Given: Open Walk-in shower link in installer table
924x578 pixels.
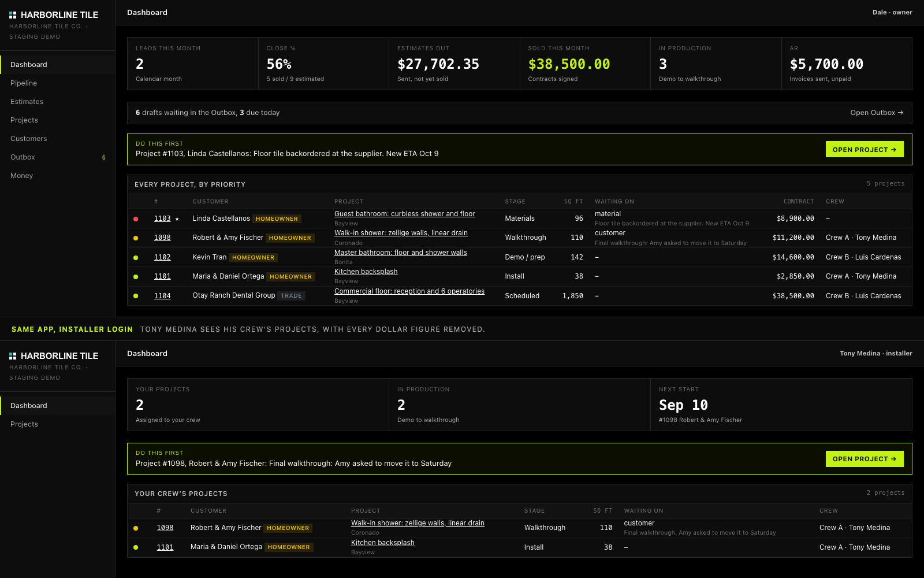Looking at the screenshot, I should 418,523.
